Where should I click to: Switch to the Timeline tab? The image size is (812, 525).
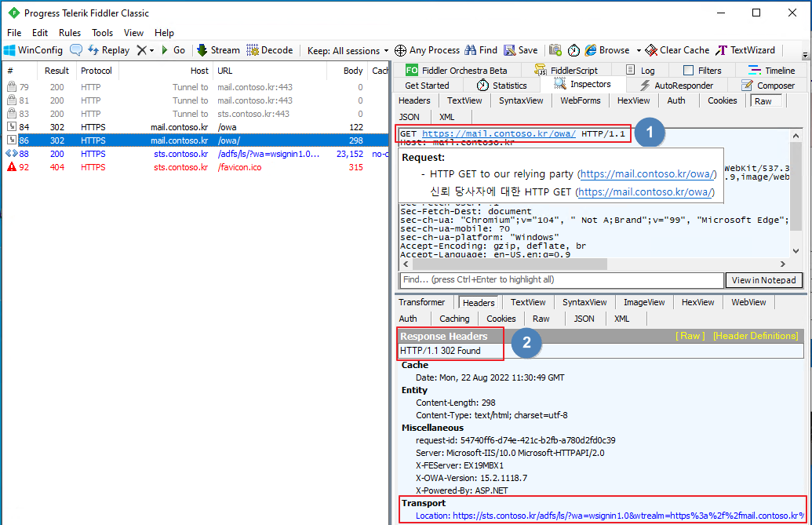772,71
